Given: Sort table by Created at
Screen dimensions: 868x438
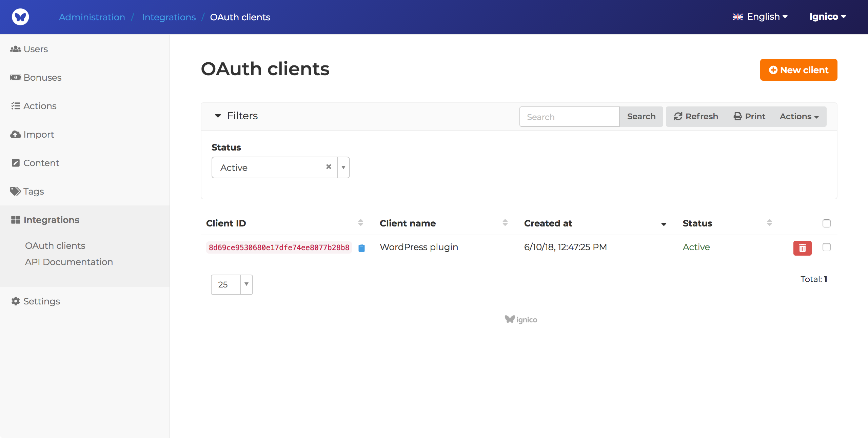Looking at the screenshot, I should pyautogui.click(x=664, y=224).
